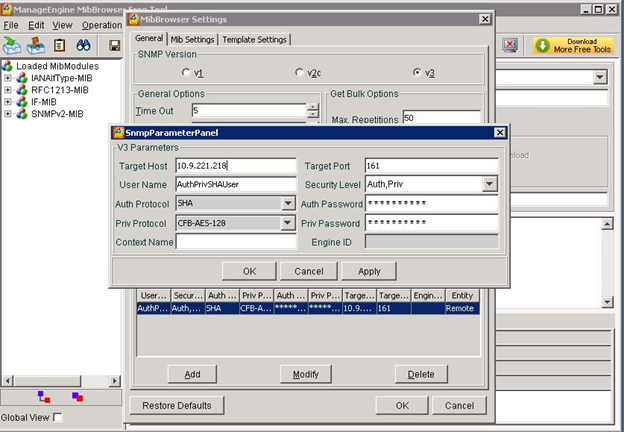
Task: Select the AuthP... user table row cell
Action: click(x=153, y=308)
